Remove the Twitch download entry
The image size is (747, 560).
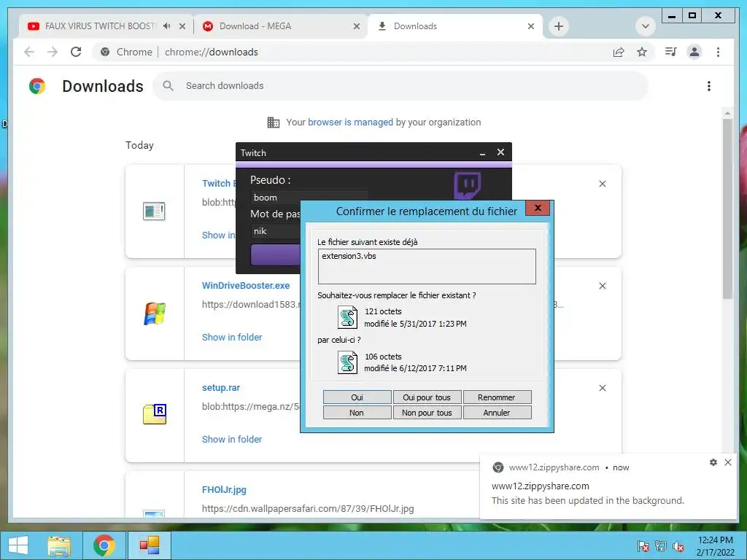(602, 184)
